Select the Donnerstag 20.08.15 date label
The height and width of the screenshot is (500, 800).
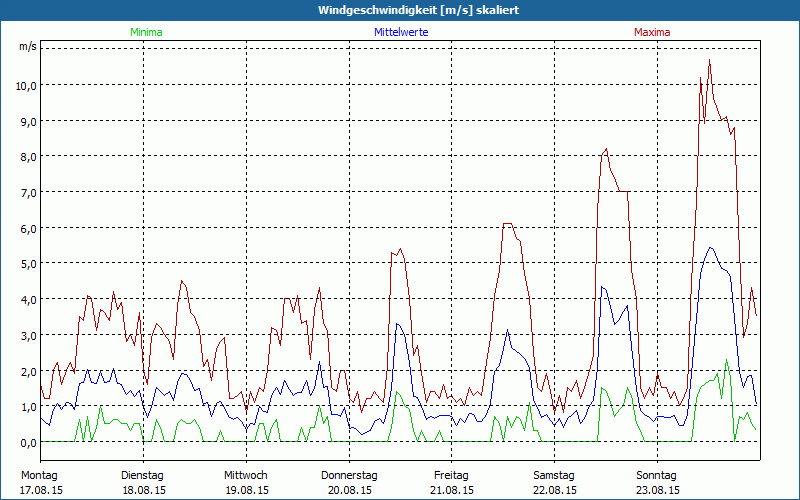coord(349,482)
